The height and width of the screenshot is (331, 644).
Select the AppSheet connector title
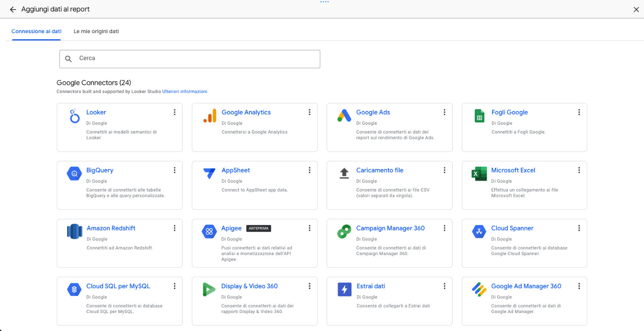(236, 170)
